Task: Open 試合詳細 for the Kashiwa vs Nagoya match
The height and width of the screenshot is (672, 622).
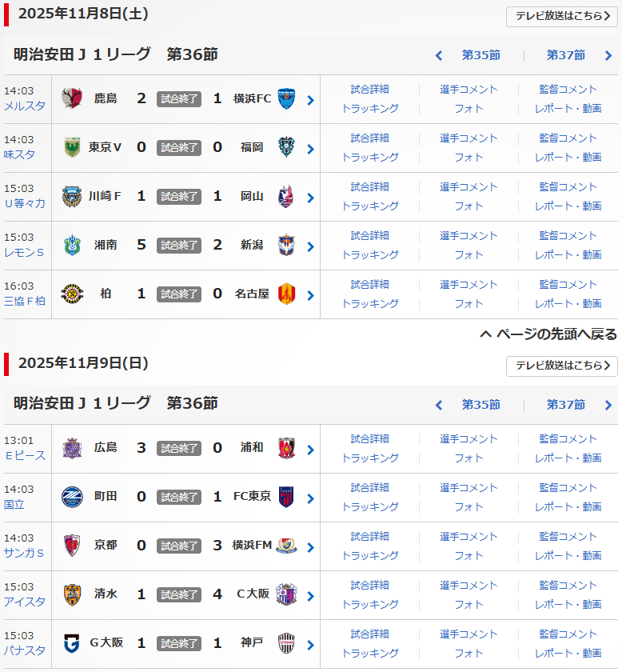Action: click(370, 284)
